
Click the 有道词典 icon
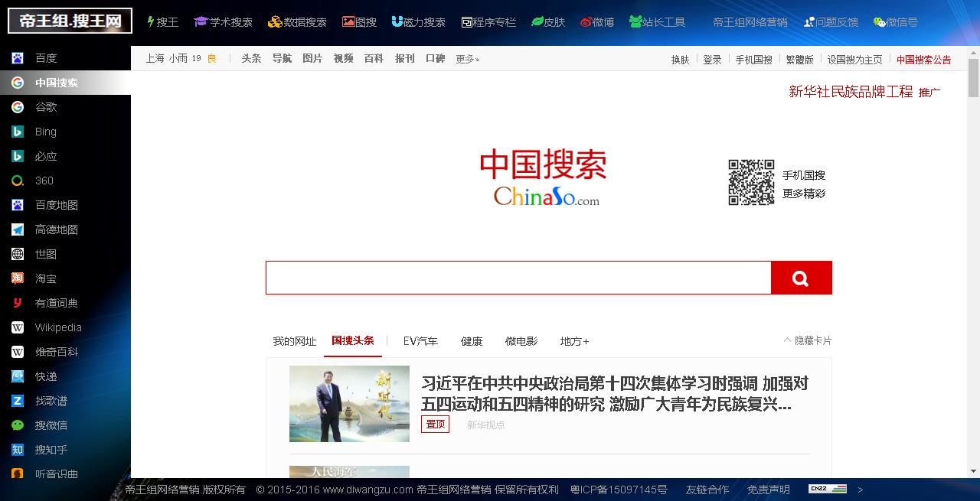pos(18,303)
